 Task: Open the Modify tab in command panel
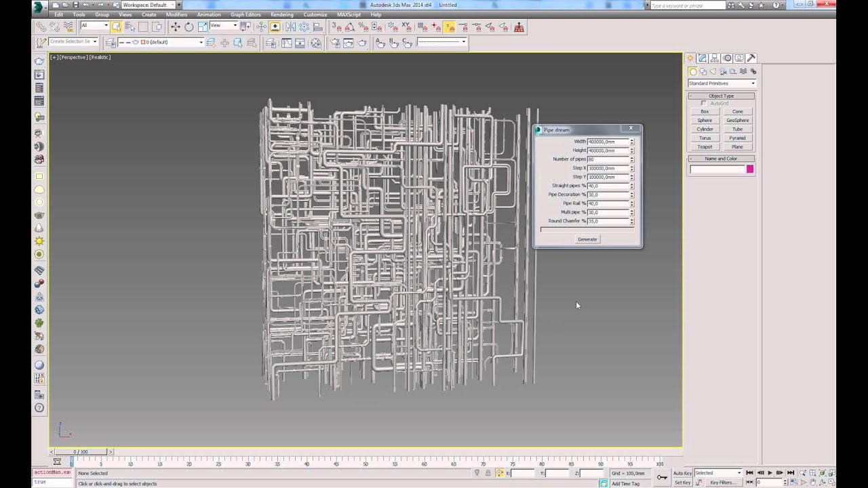point(703,58)
